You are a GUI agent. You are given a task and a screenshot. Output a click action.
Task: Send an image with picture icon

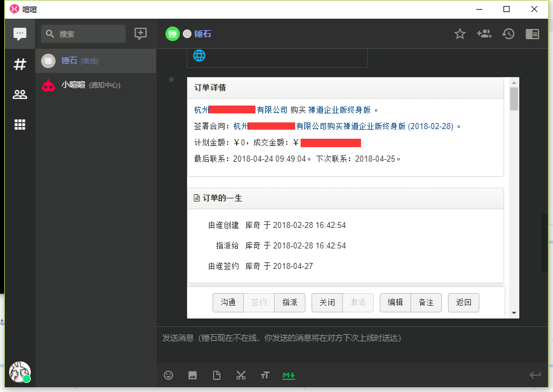(x=193, y=375)
